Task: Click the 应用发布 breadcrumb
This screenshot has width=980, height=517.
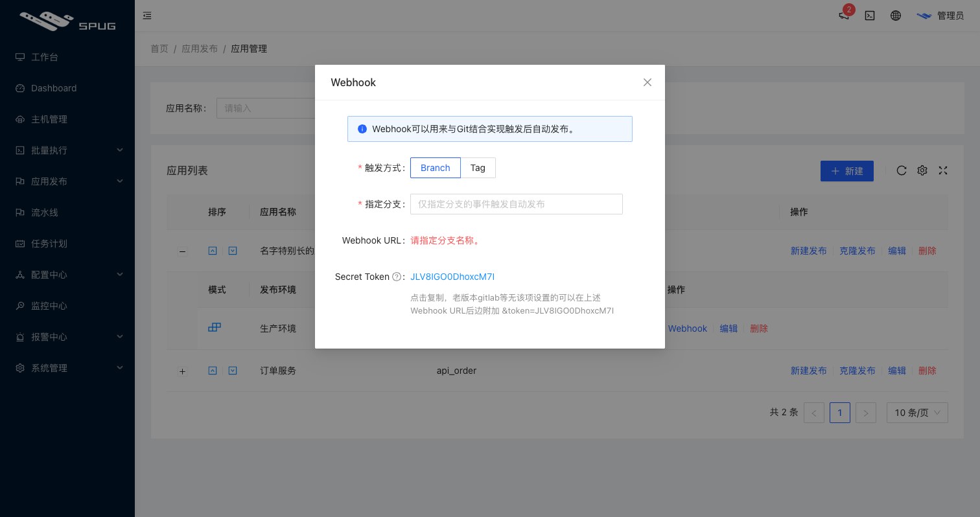Action: coord(200,49)
